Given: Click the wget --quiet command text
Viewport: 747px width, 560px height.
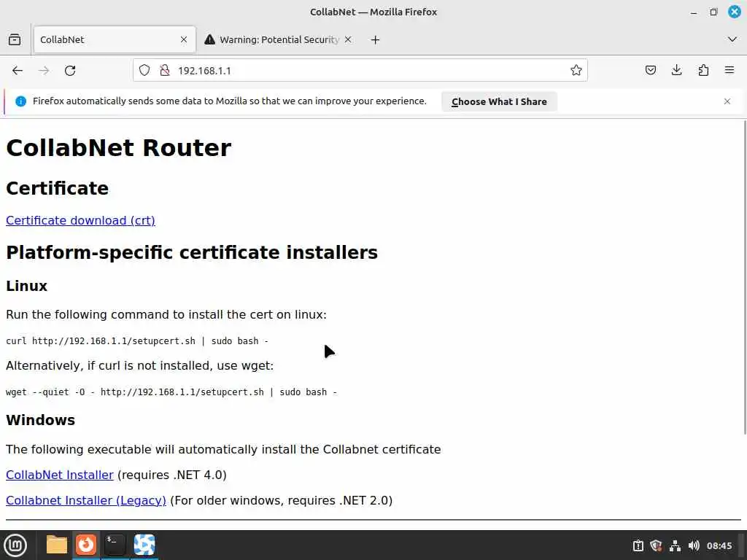Looking at the screenshot, I should 171,392.
